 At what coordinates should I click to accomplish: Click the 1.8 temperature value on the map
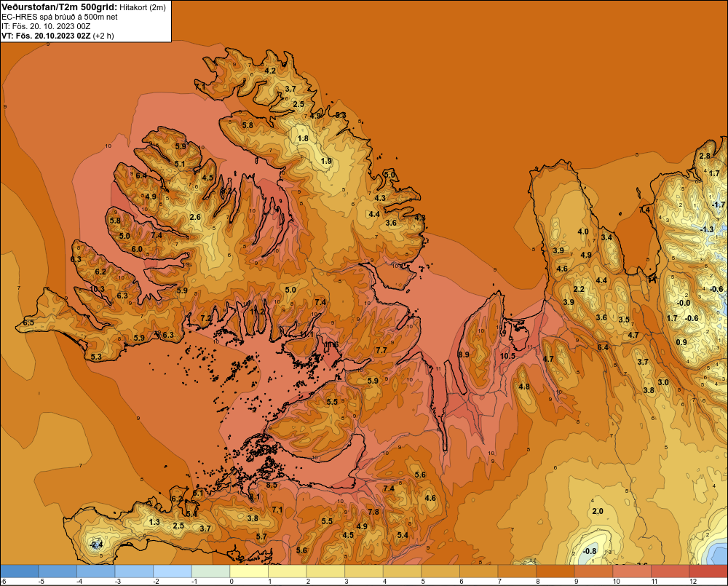(x=303, y=138)
